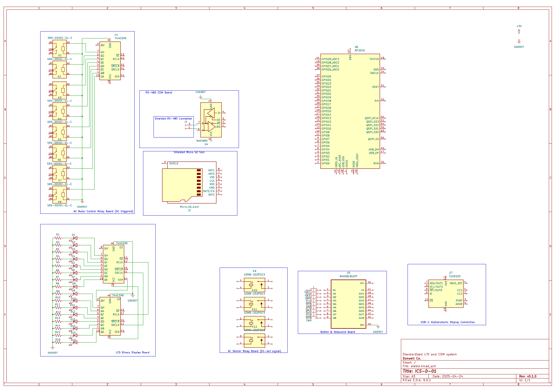This screenshot has height=392, width=556.
Task: Select the 'VBUS_DET' pin label
Action: click(456, 283)
